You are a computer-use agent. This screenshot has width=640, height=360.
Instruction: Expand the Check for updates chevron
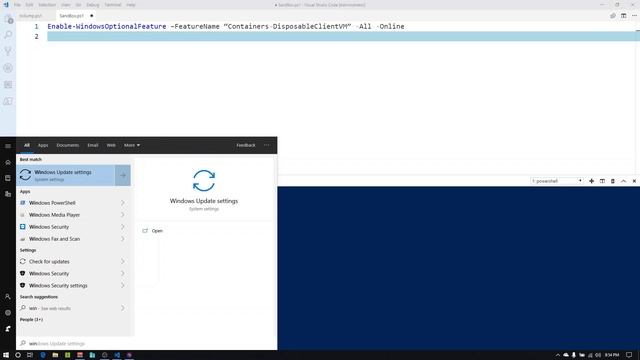point(122,261)
